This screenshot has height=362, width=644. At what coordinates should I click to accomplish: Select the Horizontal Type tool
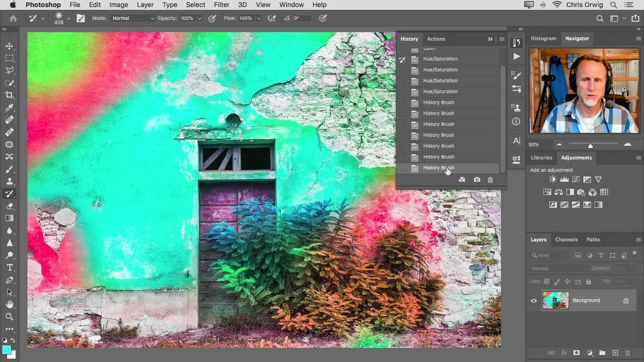click(x=10, y=267)
